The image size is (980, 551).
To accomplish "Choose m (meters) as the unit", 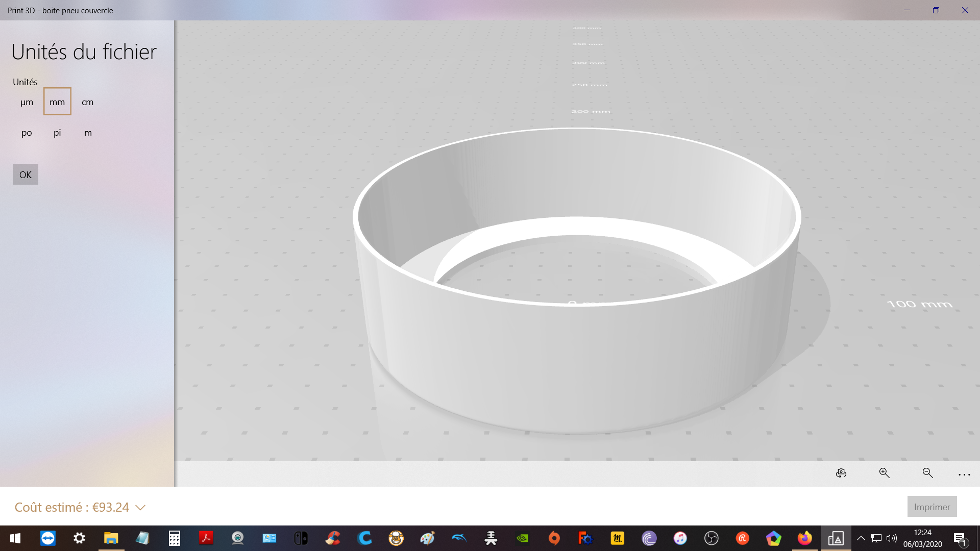I will pos(88,133).
